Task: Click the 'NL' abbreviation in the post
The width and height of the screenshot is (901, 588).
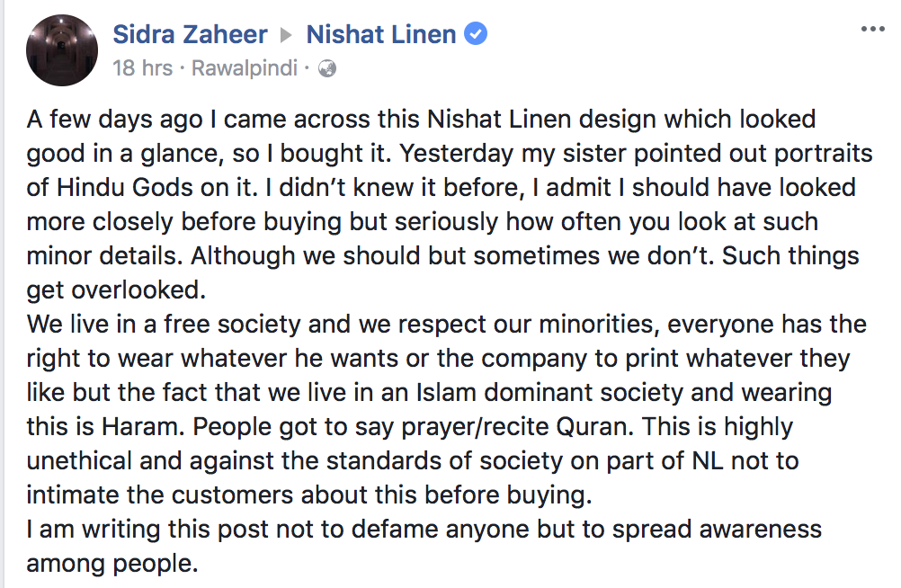Action: pos(708,461)
